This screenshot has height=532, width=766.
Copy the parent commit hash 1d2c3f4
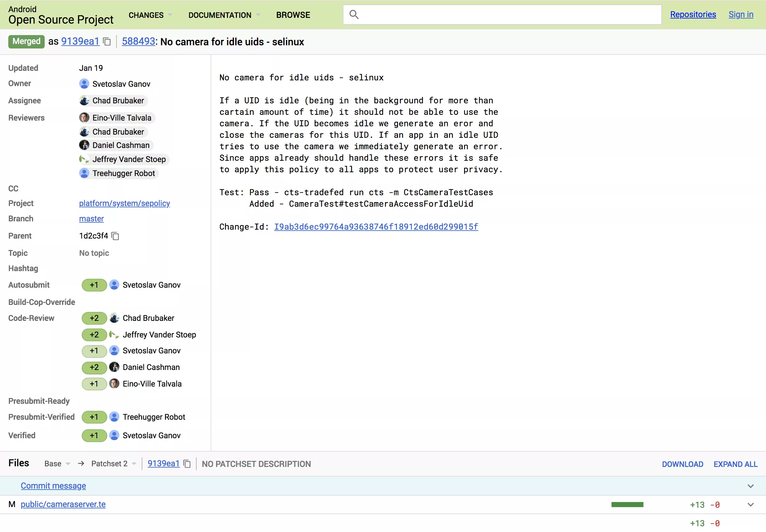point(115,236)
